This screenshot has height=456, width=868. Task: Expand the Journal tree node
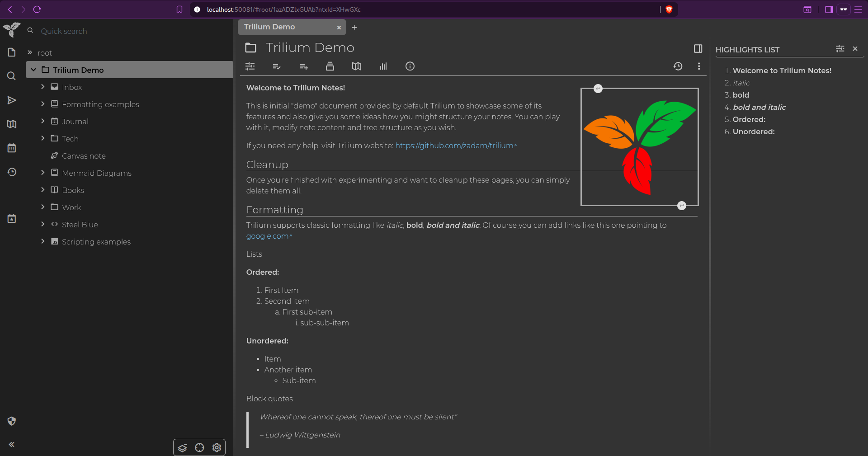(43, 121)
